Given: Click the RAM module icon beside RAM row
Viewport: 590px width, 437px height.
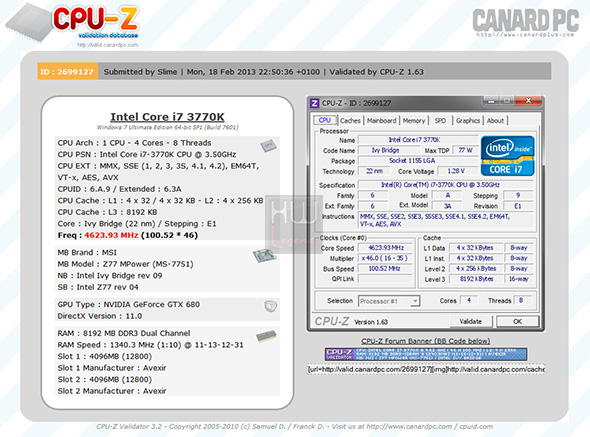Looking at the screenshot, I should point(266,336).
